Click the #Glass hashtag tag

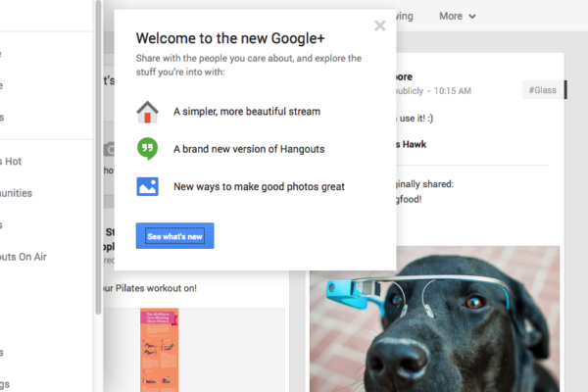[x=543, y=90]
